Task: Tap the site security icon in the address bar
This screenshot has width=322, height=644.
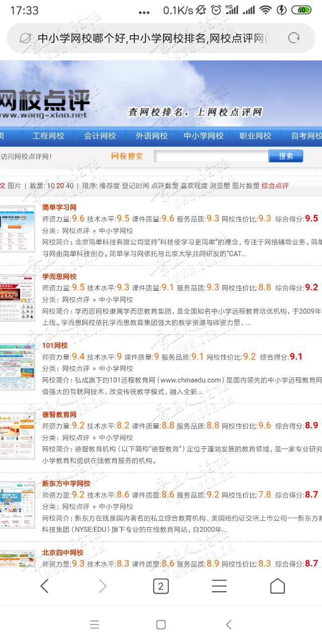Action: [25, 38]
